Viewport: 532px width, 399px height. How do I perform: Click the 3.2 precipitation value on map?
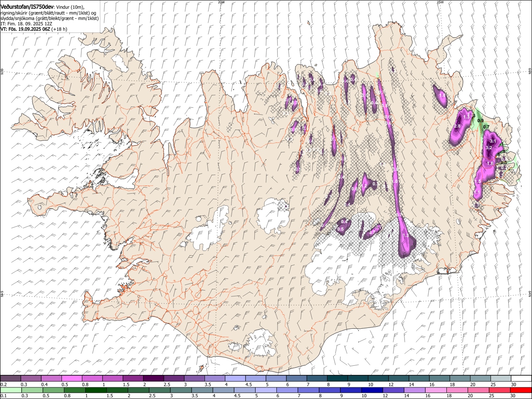tap(489, 148)
